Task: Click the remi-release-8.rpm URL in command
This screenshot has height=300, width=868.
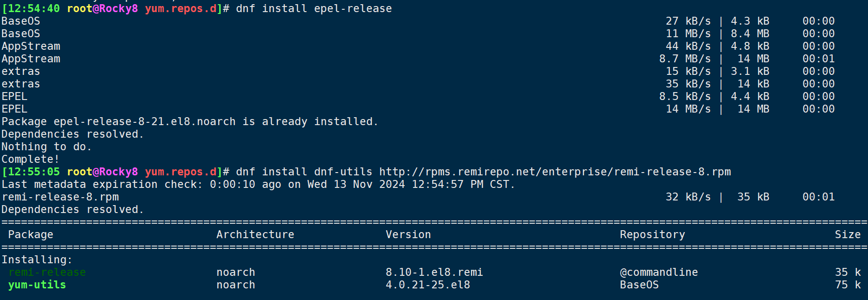Action: click(x=555, y=172)
